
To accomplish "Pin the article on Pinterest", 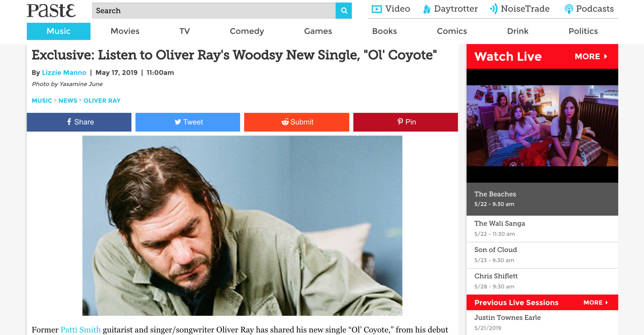I will coord(405,122).
